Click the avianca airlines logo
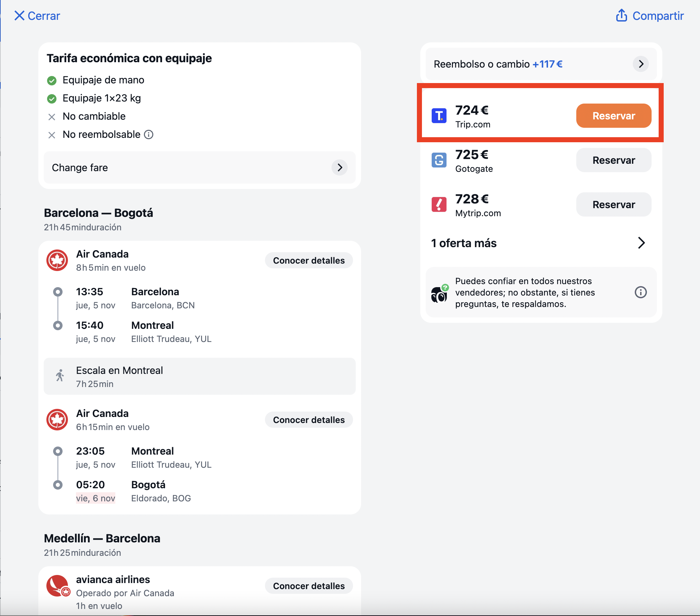The image size is (700, 616). click(x=58, y=586)
